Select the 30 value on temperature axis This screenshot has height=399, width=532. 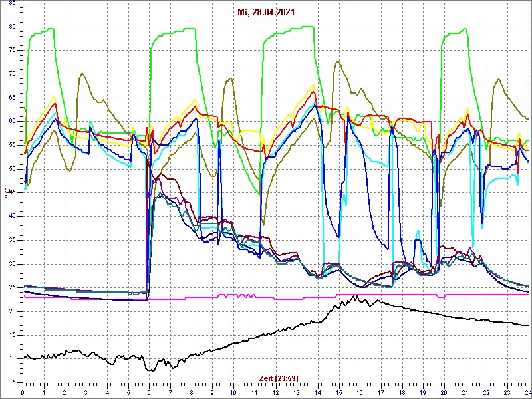(x=11, y=264)
